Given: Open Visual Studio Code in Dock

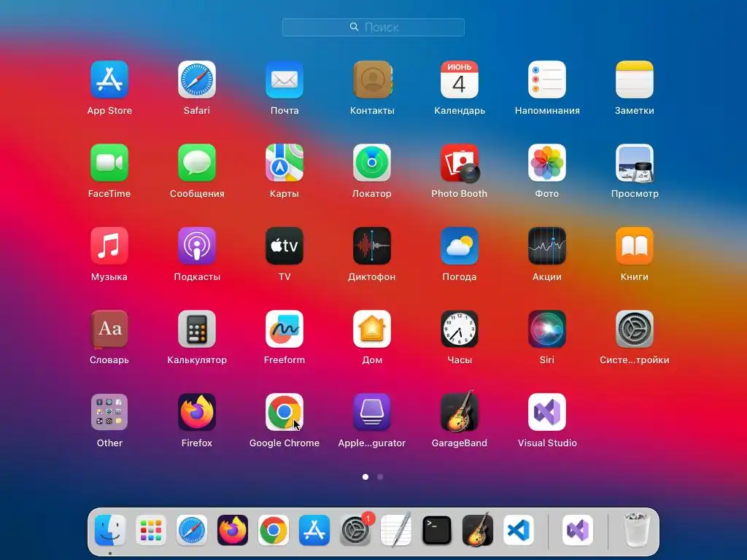Looking at the screenshot, I should (519, 530).
